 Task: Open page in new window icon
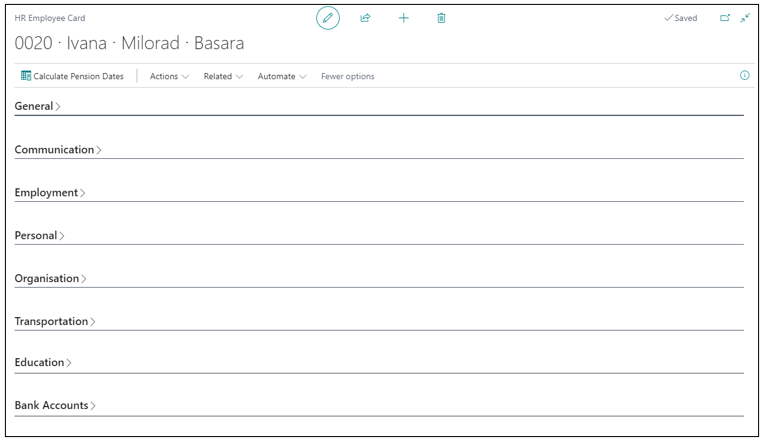click(x=725, y=18)
